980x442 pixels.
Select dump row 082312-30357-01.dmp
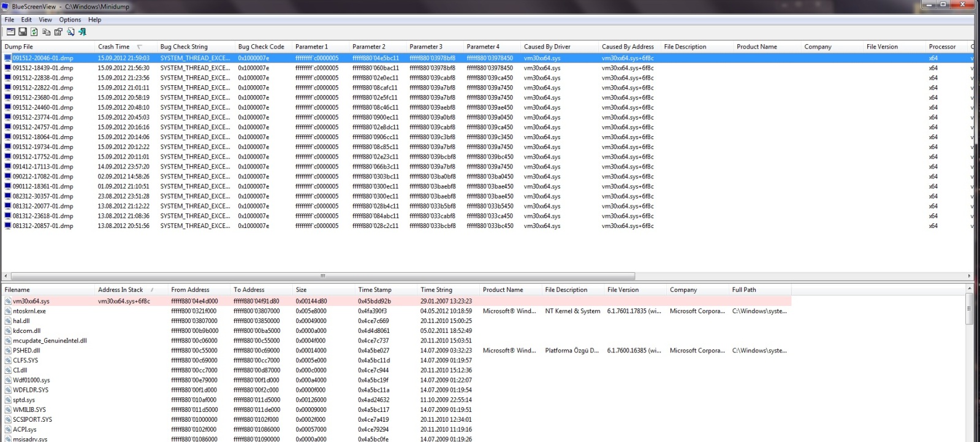pyautogui.click(x=487, y=196)
